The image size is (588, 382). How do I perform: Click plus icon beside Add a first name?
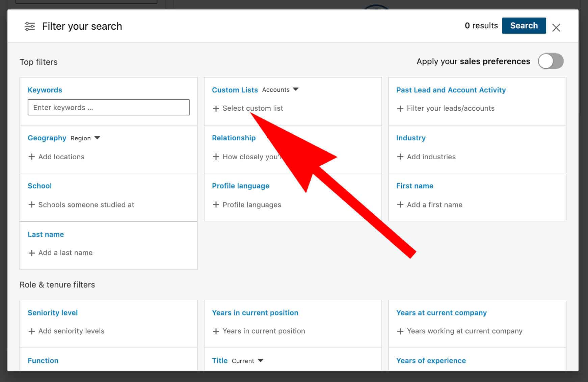click(400, 204)
